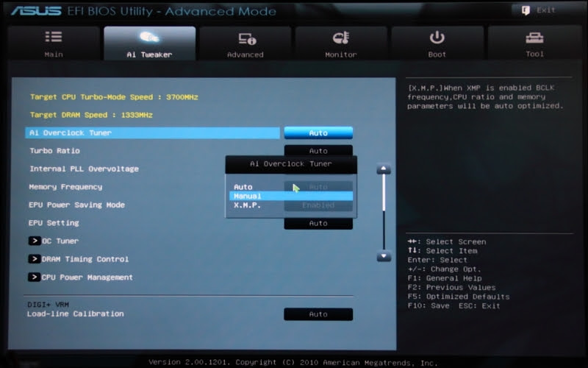Click Target CPU Turbo-Mode Speed text
Image resolution: width=588 pixels, height=368 pixels.
coord(114,97)
